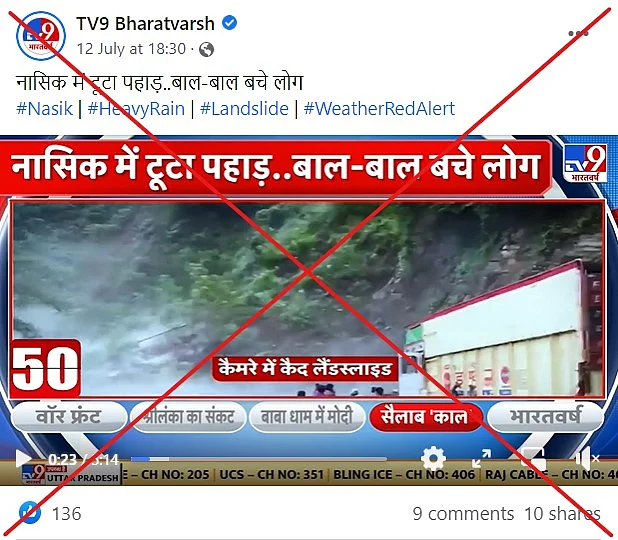Screen dimensions: 618x540
Task: Open the TV9 Bharatvarsh page name
Action: pyautogui.click(x=145, y=24)
